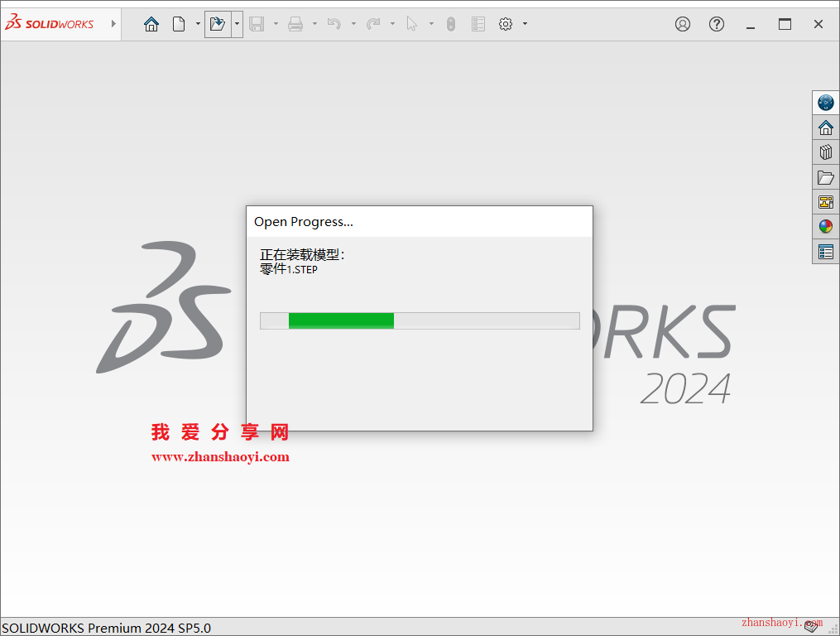Open the Welcome home icon in toolbar
The height and width of the screenshot is (636, 840).
[151, 24]
